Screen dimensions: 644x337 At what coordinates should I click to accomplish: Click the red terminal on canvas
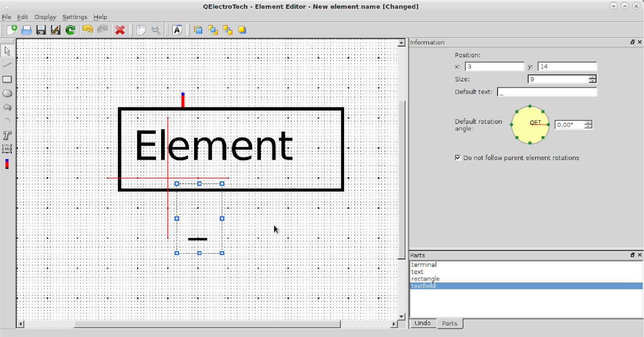[x=183, y=100]
